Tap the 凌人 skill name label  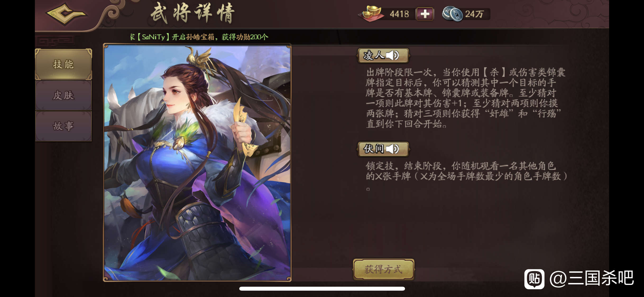tap(374, 55)
